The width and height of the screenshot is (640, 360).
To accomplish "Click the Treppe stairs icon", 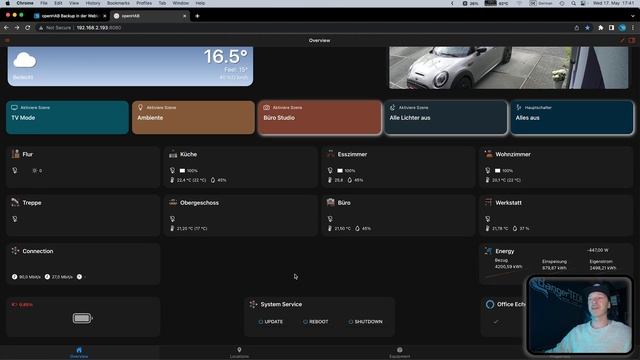I will click(x=15, y=202).
